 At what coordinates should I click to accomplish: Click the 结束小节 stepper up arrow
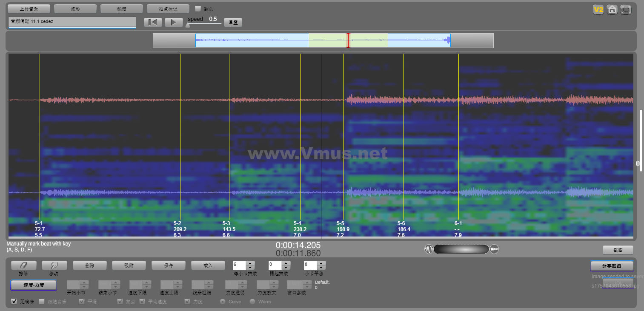[115, 282]
